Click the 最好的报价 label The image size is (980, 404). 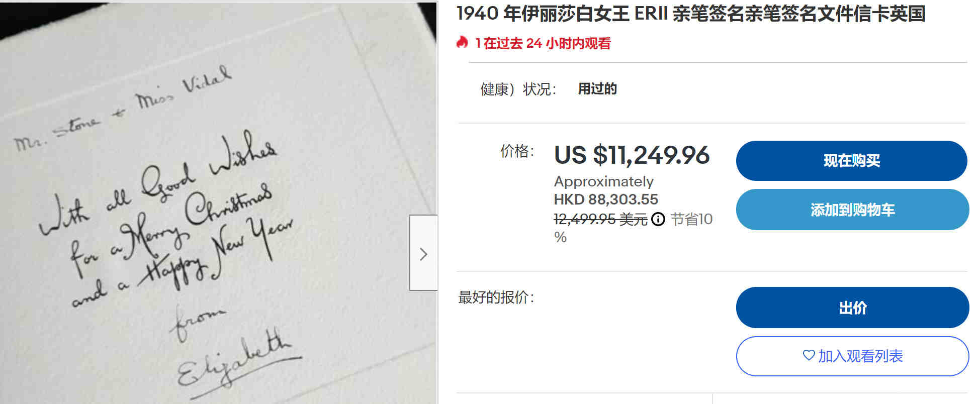tap(496, 297)
